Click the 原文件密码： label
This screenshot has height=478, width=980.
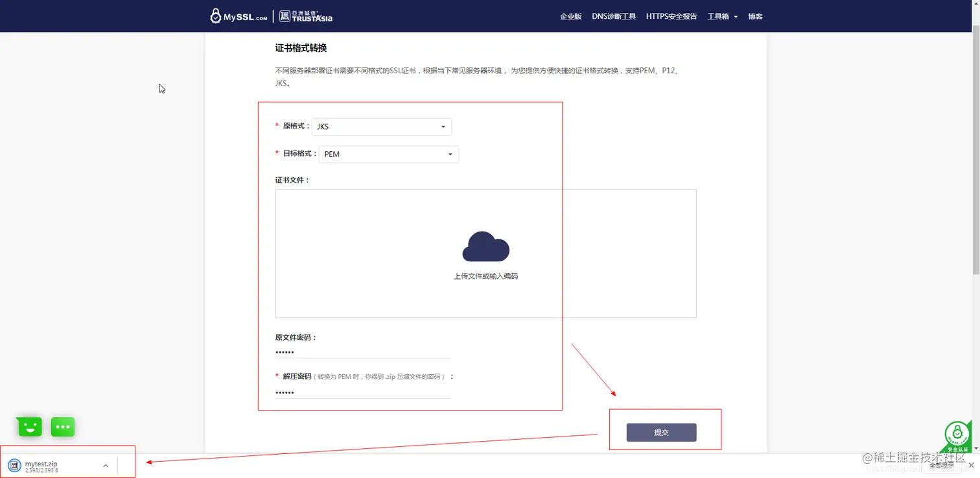(x=296, y=337)
